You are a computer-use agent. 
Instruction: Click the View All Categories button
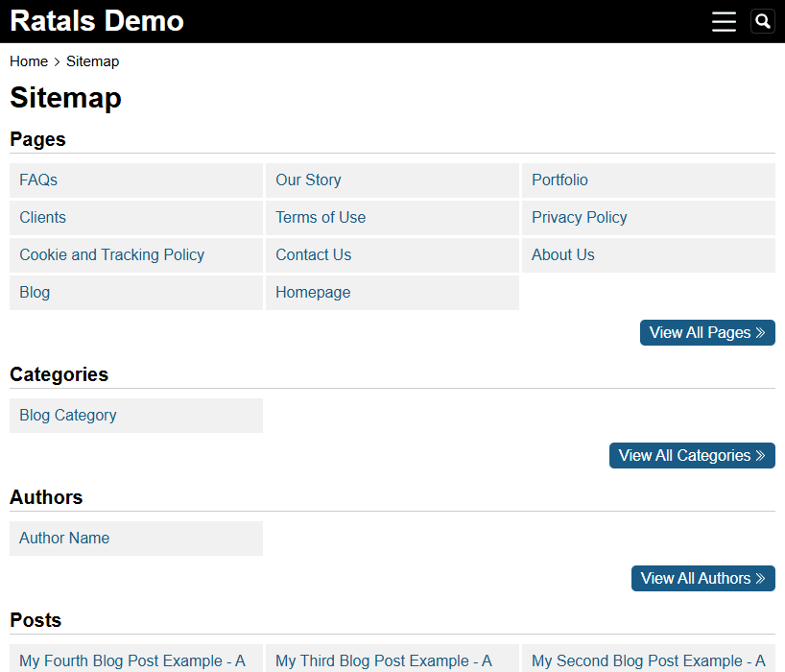(x=692, y=456)
